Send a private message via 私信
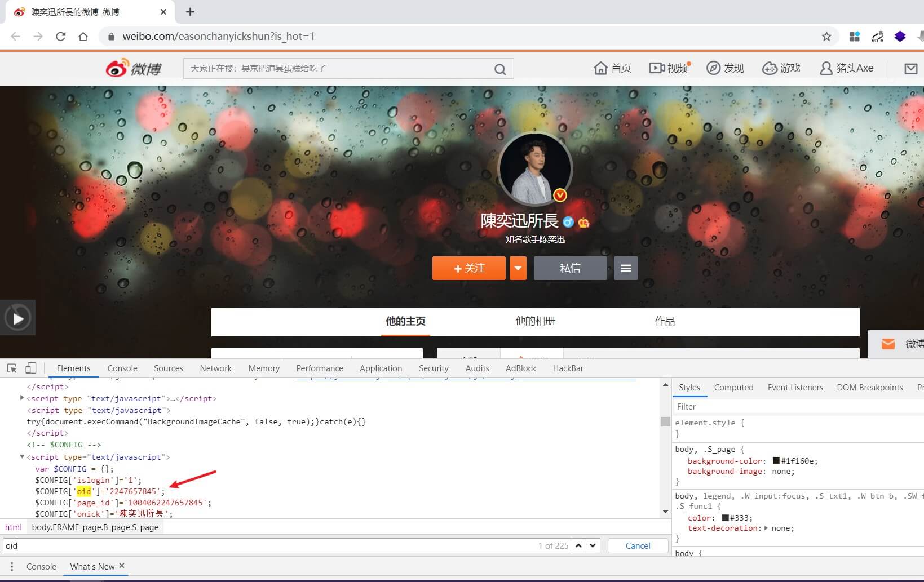This screenshot has height=582, width=924. (x=570, y=268)
